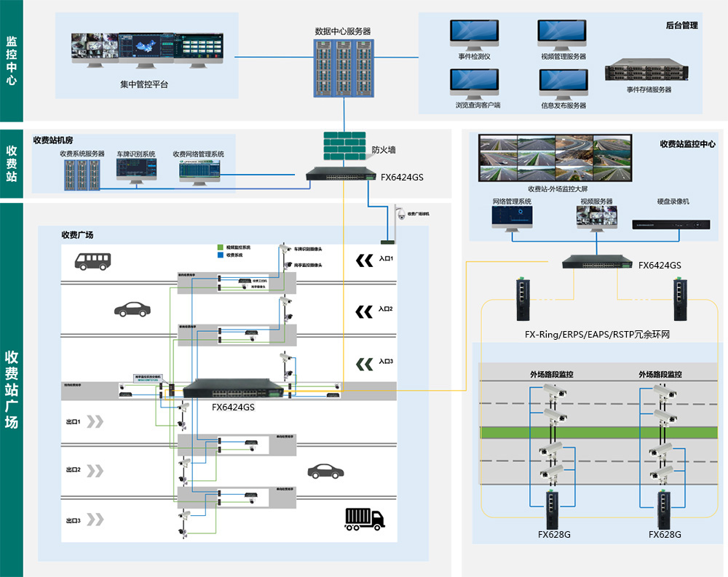728x577 pixels.
Task: Select the toll plaza dome camera icon
Action: pyautogui.click(x=399, y=214)
